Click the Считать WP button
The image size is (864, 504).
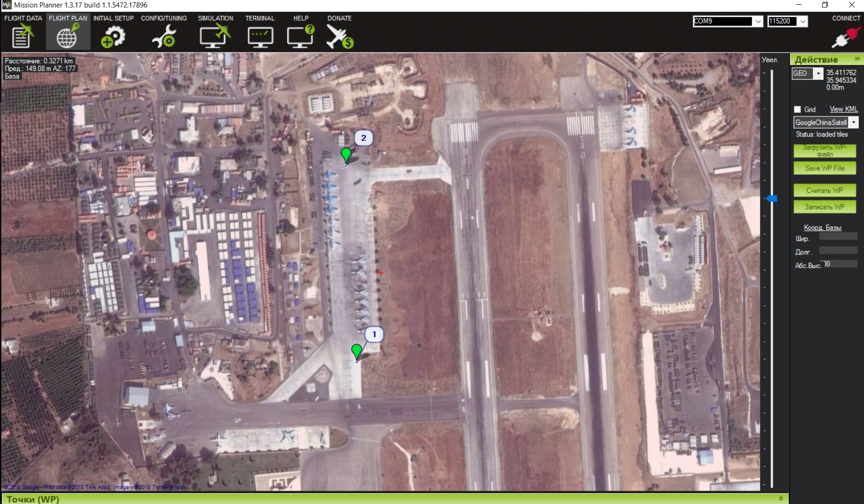[x=825, y=191]
